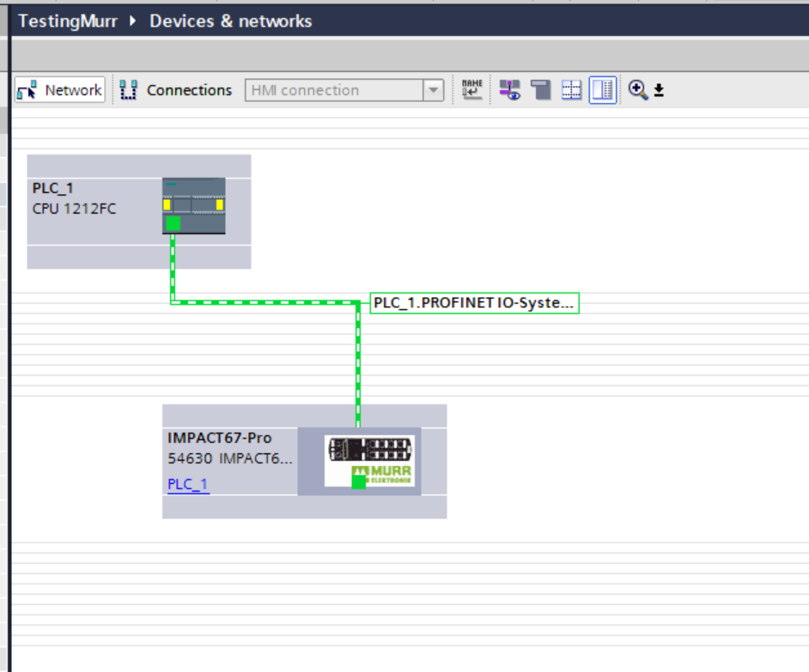Select the Network mode button

tap(60, 90)
